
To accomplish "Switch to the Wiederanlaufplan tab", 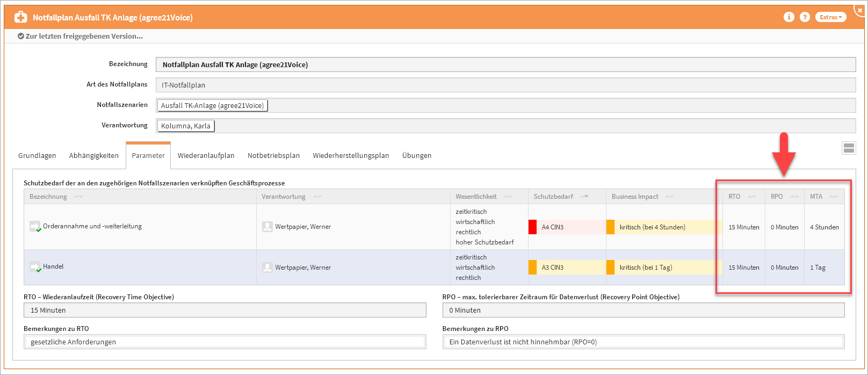I will click(206, 156).
